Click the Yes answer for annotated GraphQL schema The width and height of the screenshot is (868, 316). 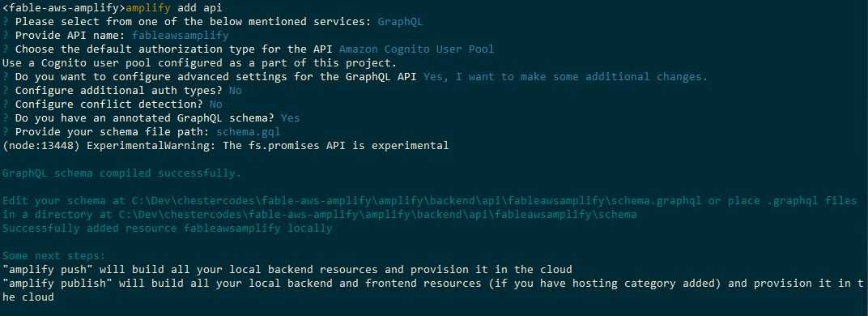coord(290,118)
